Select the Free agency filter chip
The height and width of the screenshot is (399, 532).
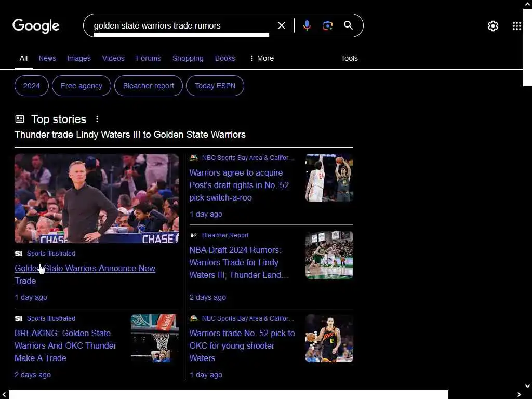point(82,86)
